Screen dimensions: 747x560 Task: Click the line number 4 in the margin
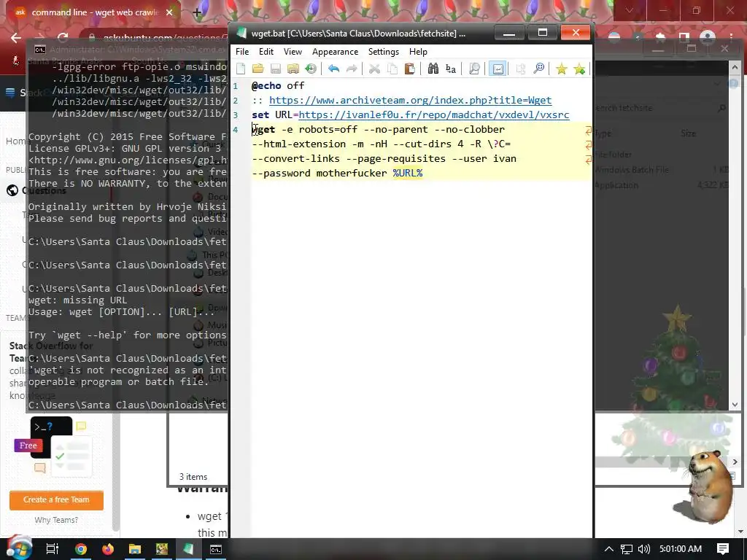[x=236, y=130]
